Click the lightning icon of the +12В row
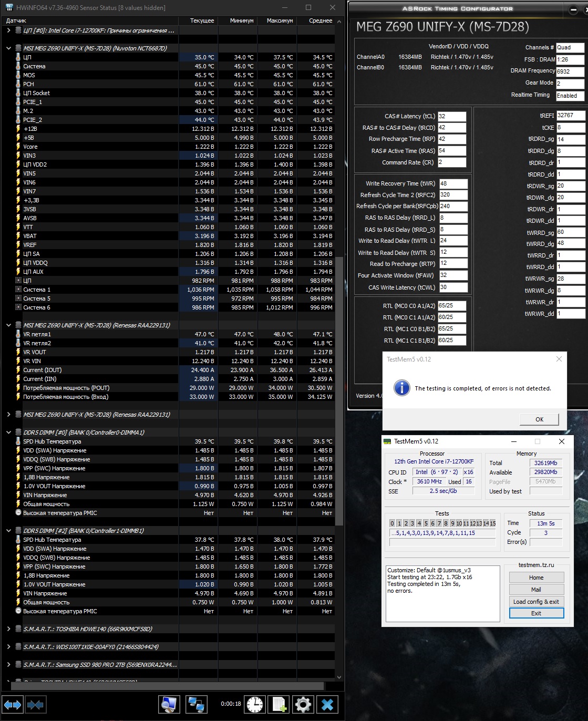588x721 pixels. click(x=18, y=129)
